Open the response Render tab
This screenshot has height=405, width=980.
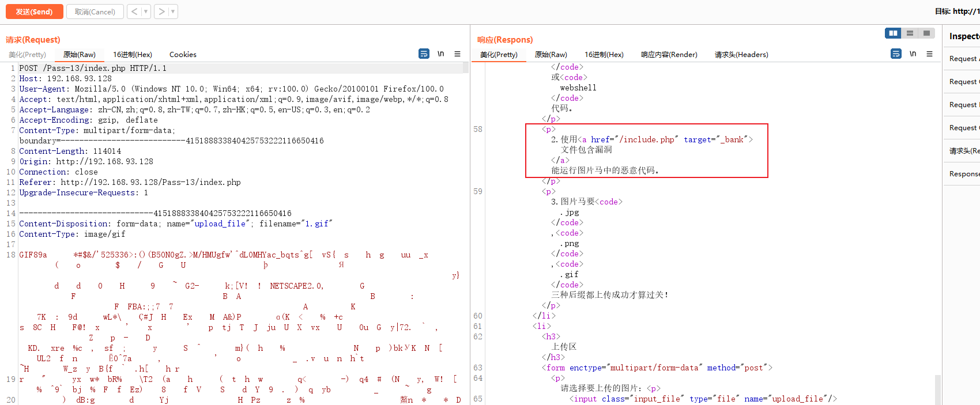tap(669, 55)
